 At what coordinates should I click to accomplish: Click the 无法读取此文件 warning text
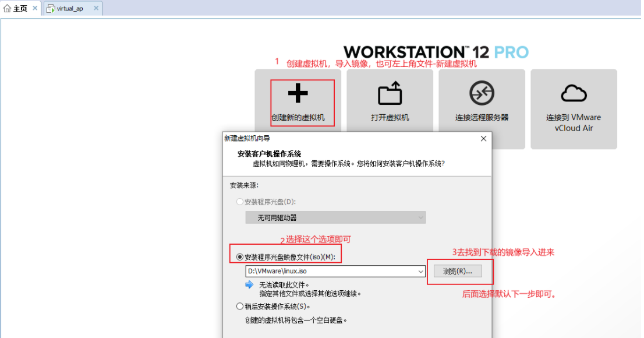[x=284, y=284]
